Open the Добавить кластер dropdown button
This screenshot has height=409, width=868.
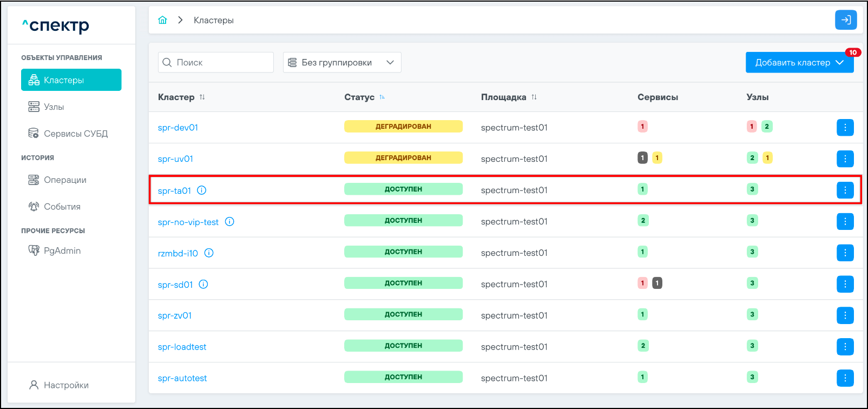tap(799, 63)
